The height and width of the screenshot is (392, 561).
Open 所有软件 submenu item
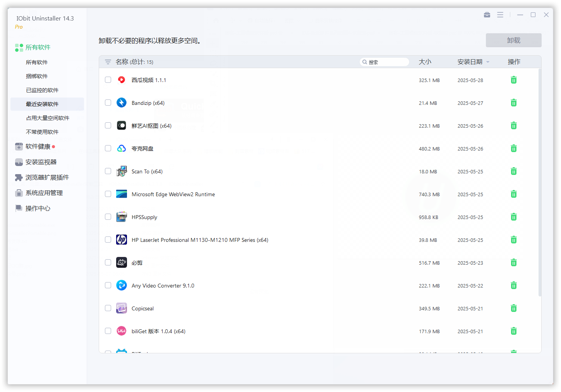click(x=37, y=62)
